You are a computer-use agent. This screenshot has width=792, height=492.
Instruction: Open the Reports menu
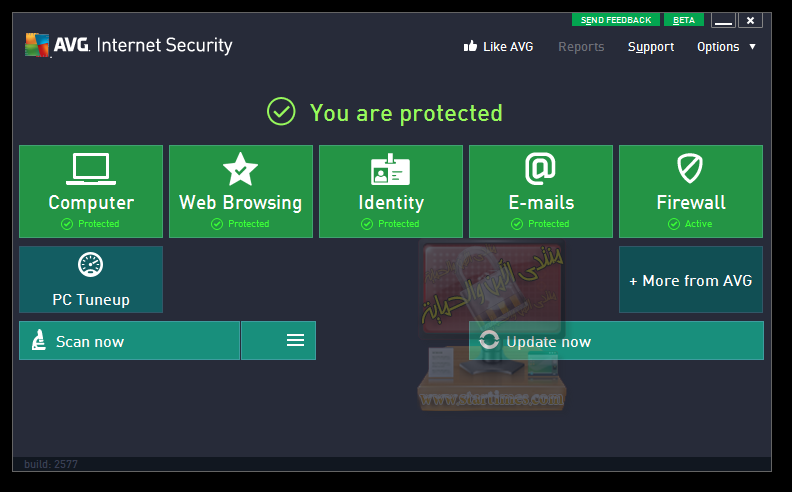point(581,47)
